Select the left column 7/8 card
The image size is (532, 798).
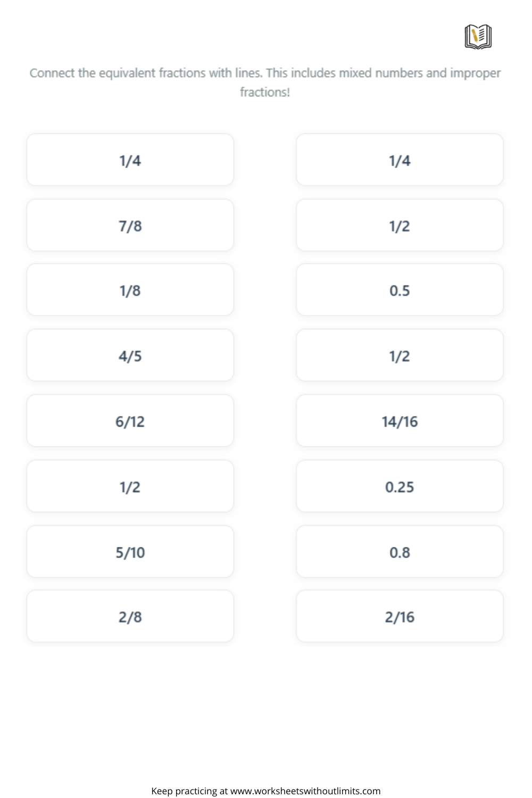(x=130, y=225)
